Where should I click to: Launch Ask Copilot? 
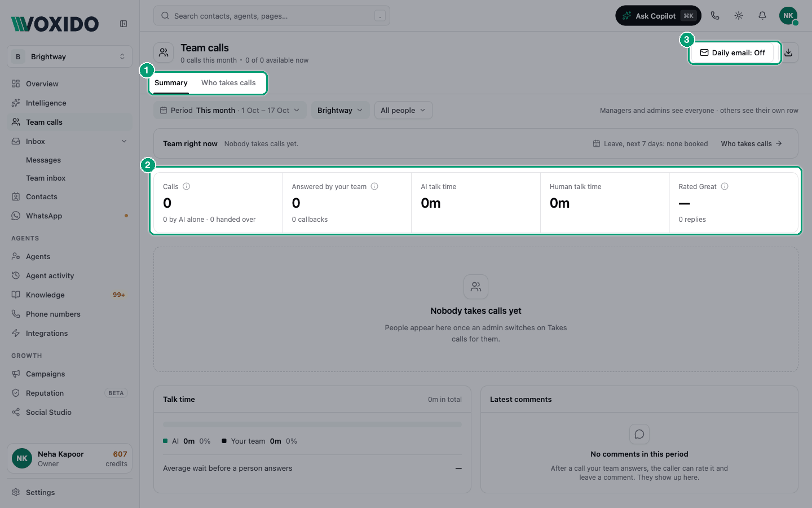pos(658,16)
